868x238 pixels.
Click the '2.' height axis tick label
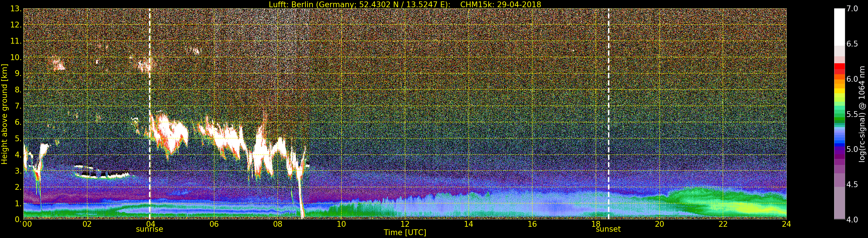(x=18, y=187)
